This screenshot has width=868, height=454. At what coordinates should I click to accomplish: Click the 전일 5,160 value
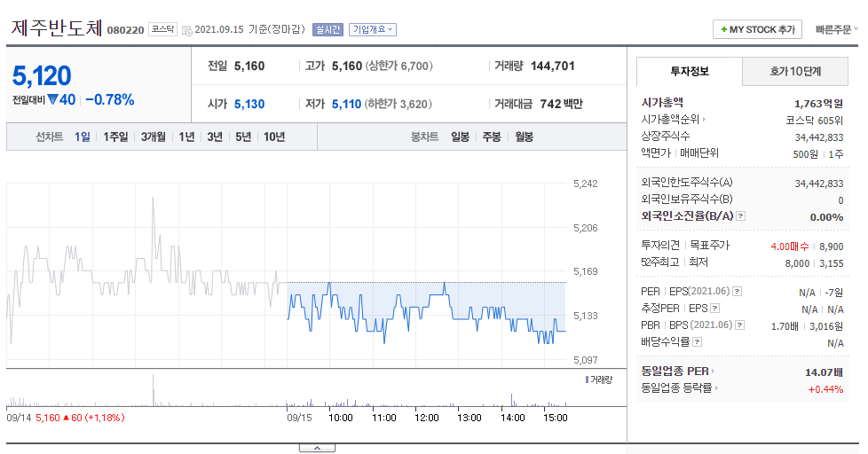(249, 67)
